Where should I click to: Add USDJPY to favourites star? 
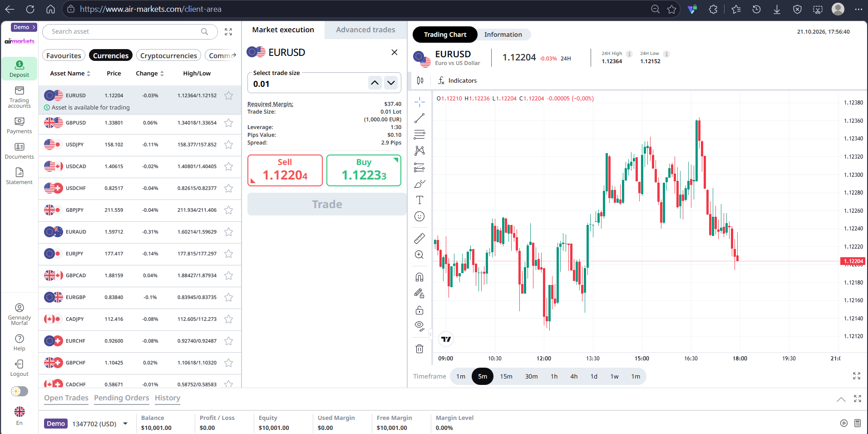[228, 145]
